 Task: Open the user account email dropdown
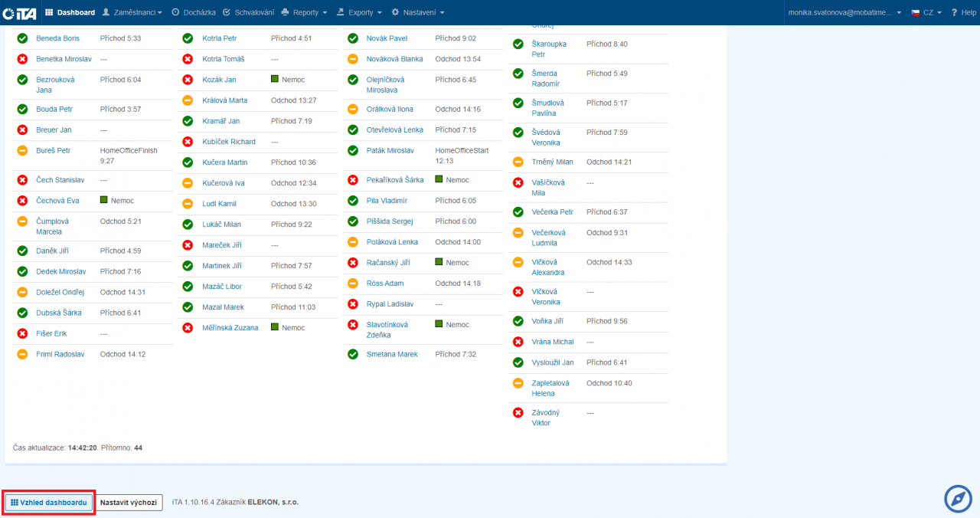[x=844, y=12]
